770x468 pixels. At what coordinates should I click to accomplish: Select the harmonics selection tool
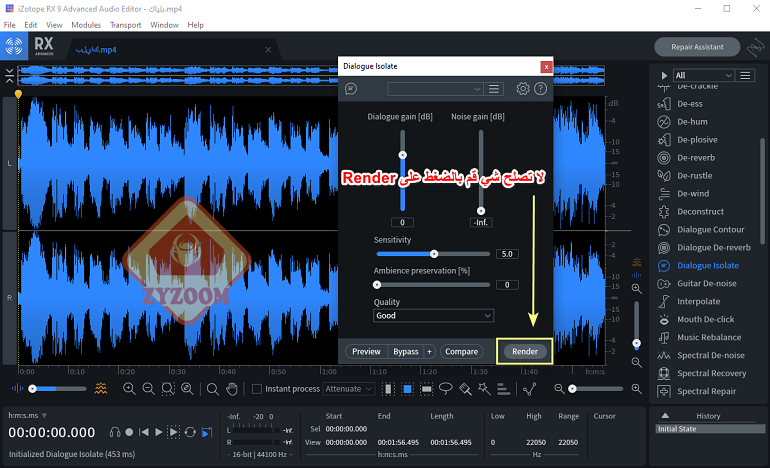pyautogui.click(x=503, y=389)
